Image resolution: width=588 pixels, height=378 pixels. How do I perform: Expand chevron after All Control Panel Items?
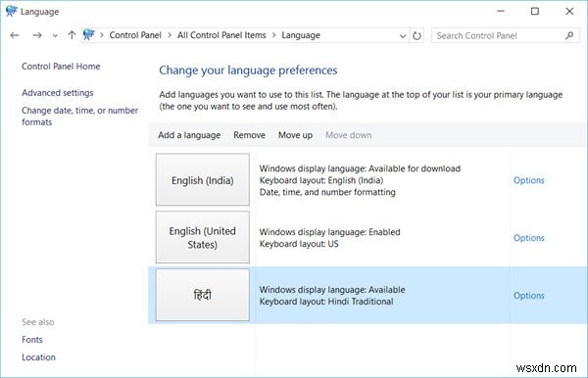pyautogui.click(x=274, y=35)
